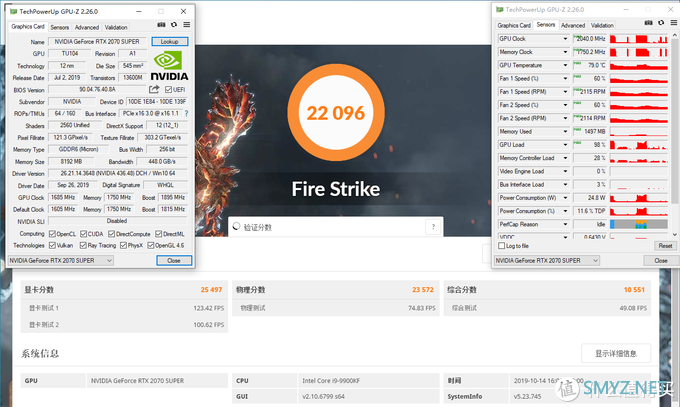Open the Power Consumption (W) sensor dropdown
680x407 pixels.
coord(565,198)
